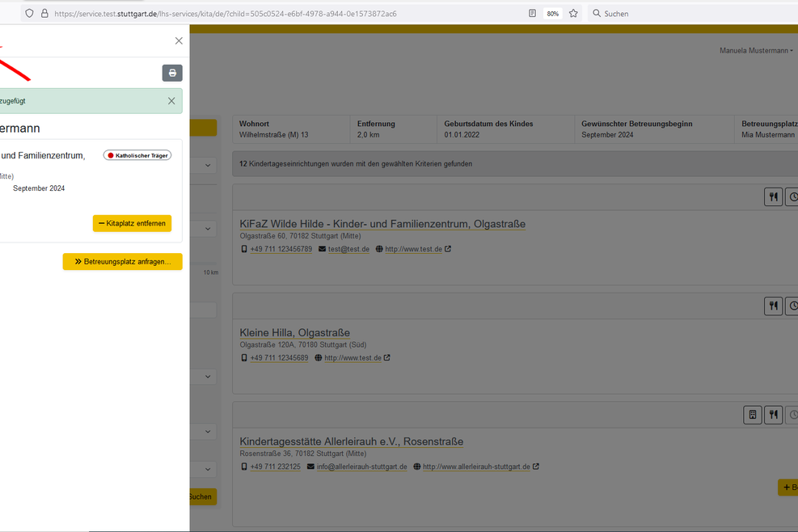Dismiss the green success notification

coord(171,101)
